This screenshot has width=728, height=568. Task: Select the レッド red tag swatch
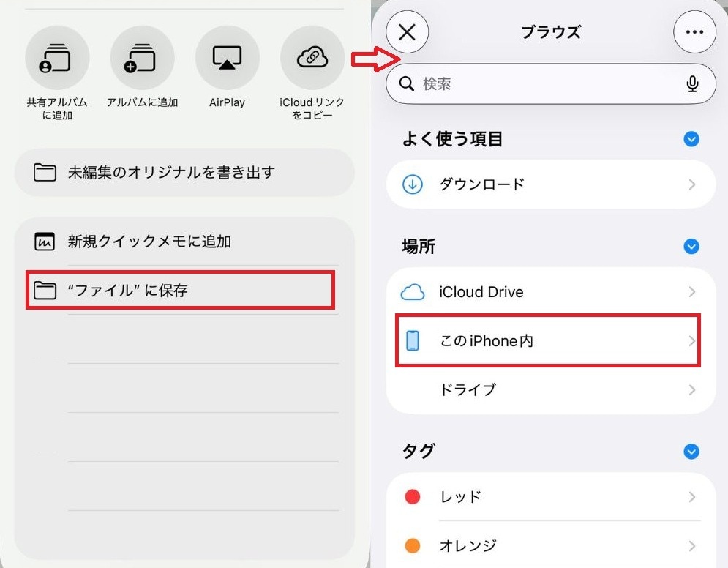pos(412,496)
